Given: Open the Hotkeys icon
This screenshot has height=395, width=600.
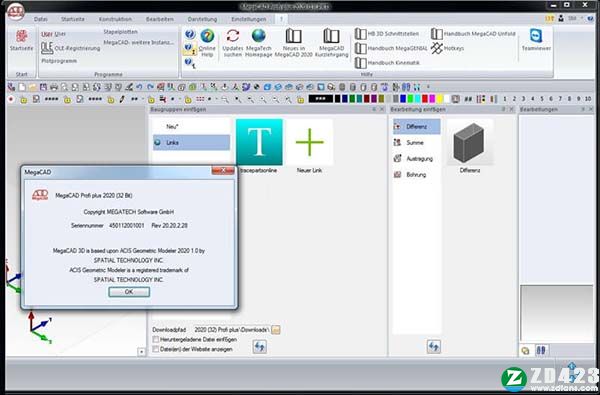Looking at the screenshot, I should click(437, 48).
